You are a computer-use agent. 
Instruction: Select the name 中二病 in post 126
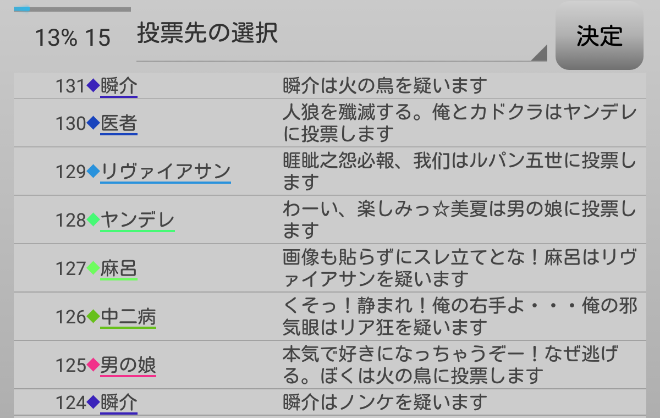pyautogui.click(x=128, y=317)
